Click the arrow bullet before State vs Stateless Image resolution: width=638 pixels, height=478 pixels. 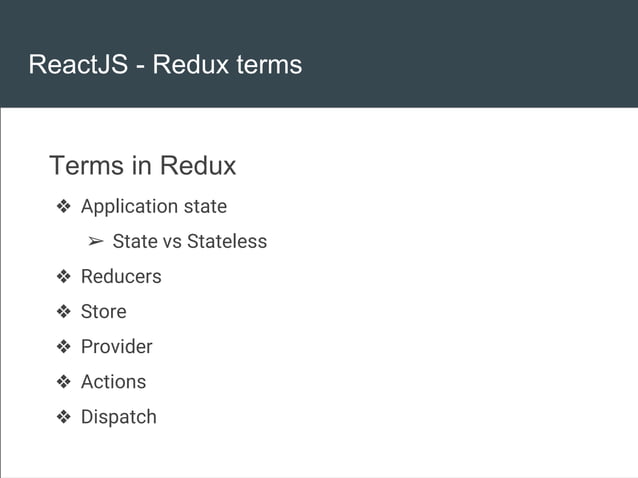pos(96,241)
